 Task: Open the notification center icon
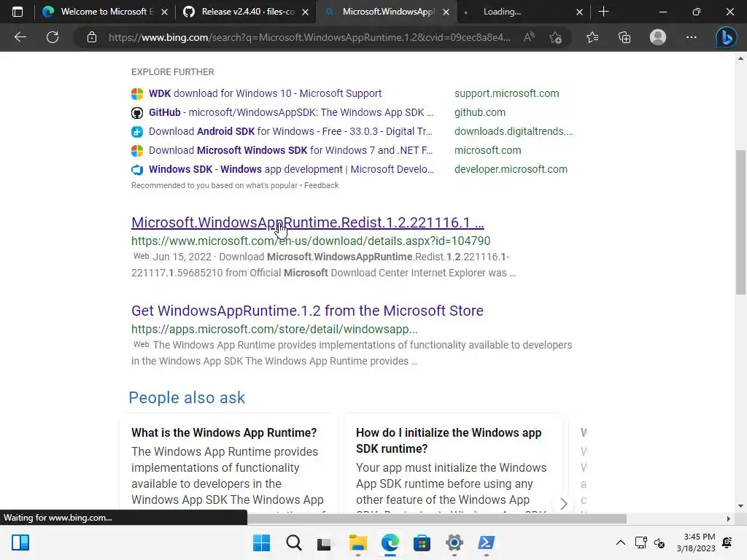tap(727, 542)
